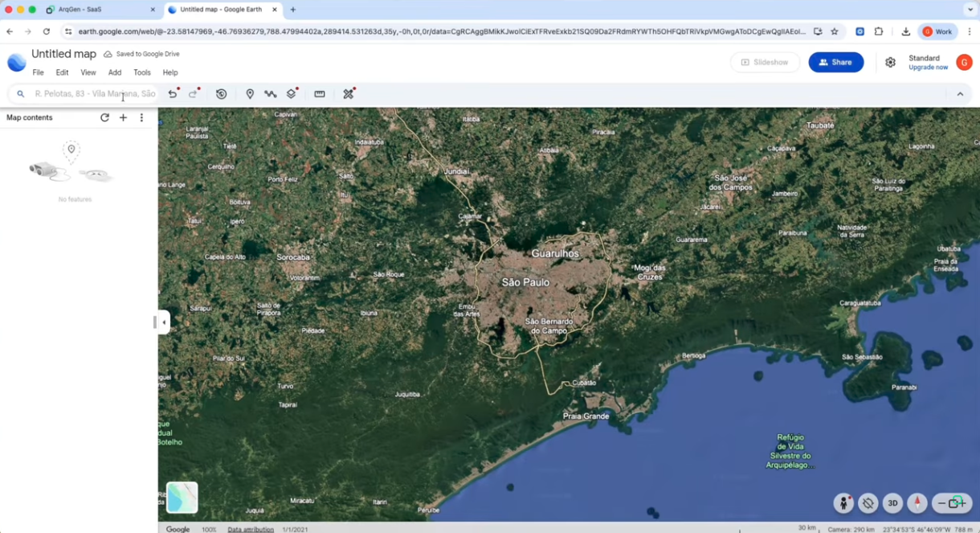
Task: Click the compass to reset north
Action: (917, 503)
